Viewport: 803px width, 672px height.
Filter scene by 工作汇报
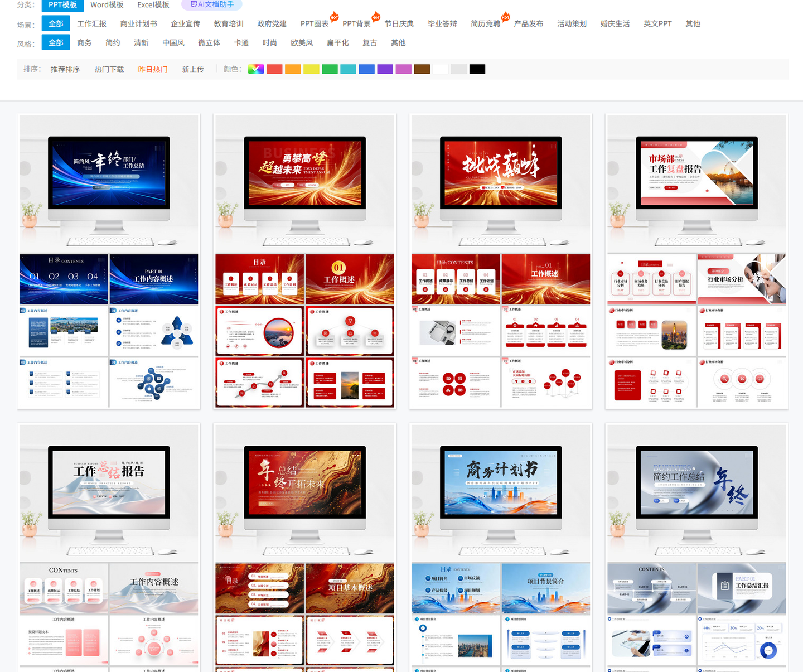click(x=91, y=24)
